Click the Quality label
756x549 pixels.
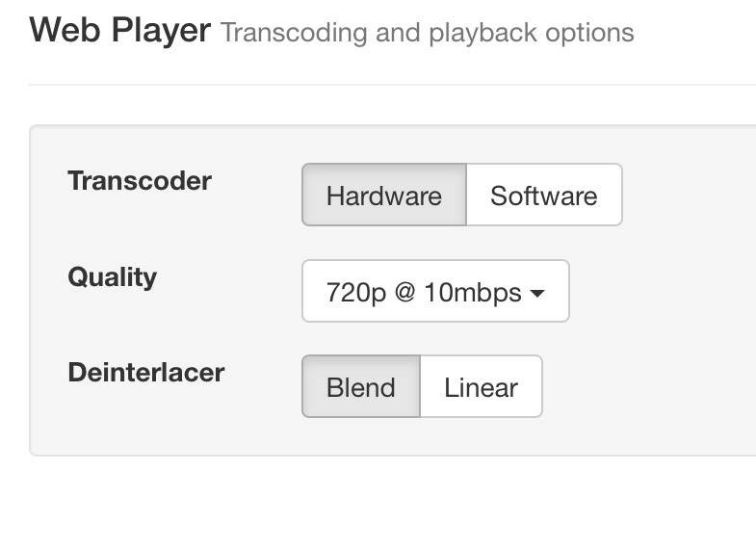click(112, 276)
